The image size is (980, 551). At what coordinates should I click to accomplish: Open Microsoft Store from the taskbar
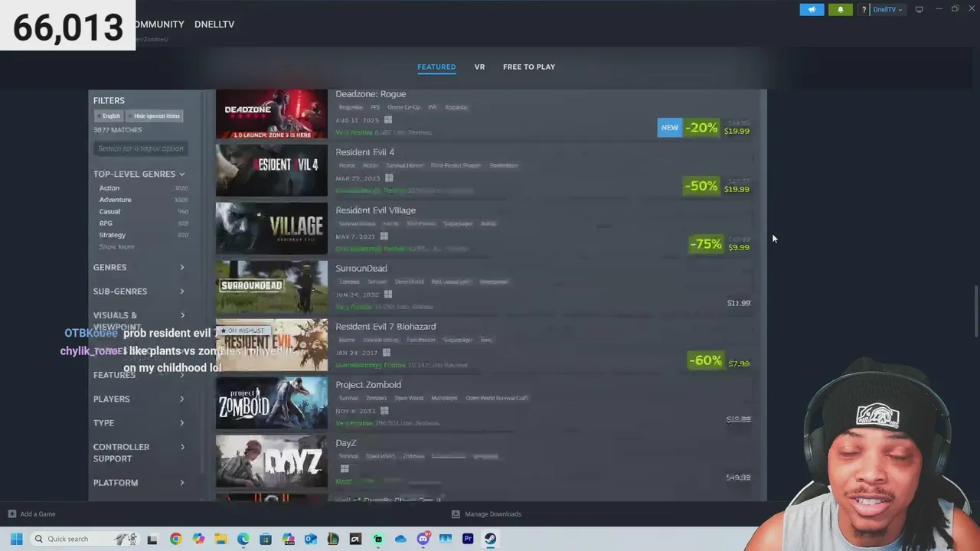266,539
